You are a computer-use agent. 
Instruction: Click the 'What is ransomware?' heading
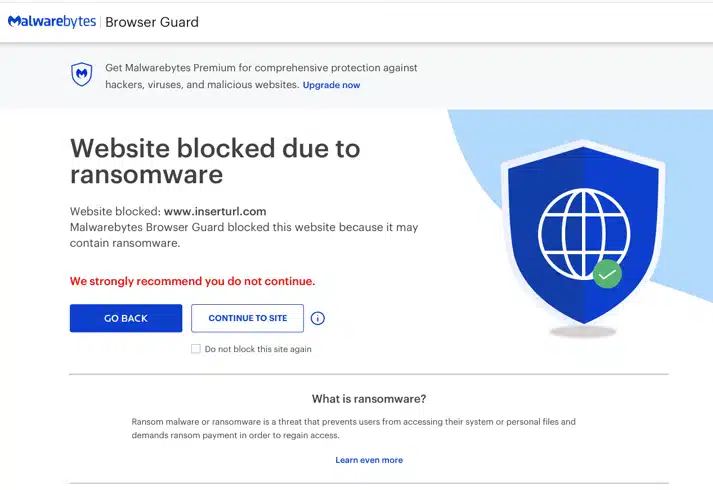tap(369, 399)
